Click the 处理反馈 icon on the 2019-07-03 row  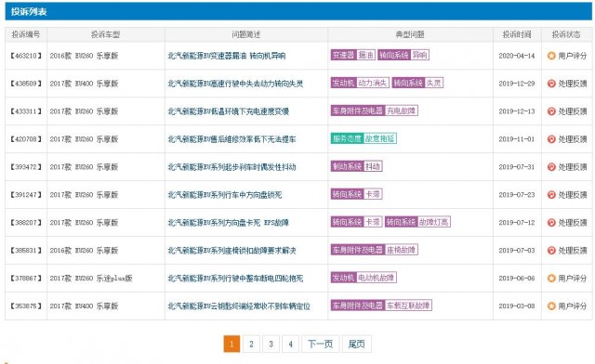(551, 251)
